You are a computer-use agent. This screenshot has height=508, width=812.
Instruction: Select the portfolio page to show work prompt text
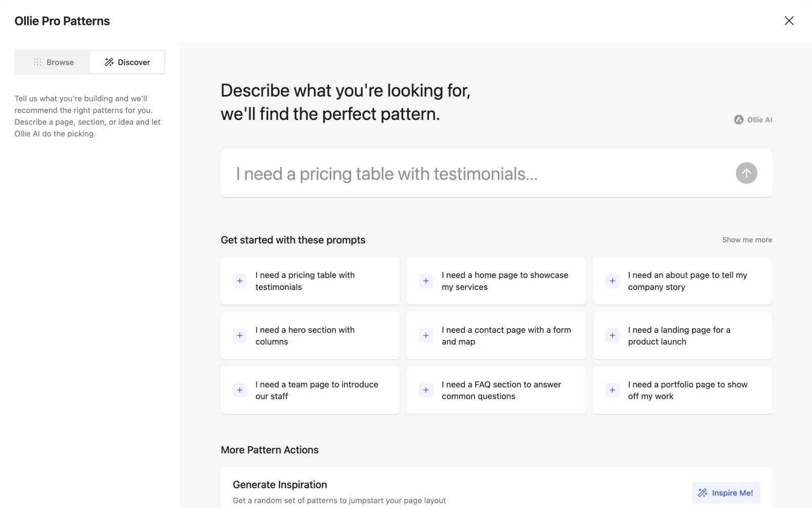(688, 390)
